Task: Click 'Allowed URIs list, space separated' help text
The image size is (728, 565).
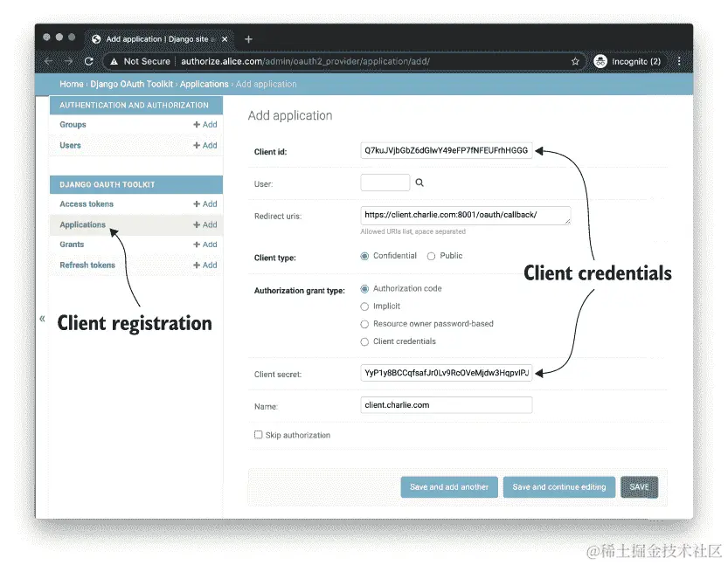Action: 413,231
